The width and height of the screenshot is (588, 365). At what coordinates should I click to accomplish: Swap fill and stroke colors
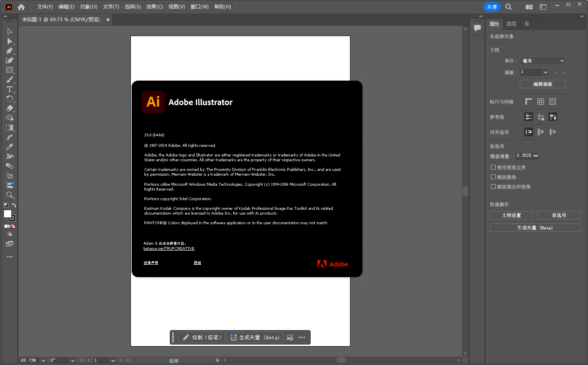click(14, 205)
